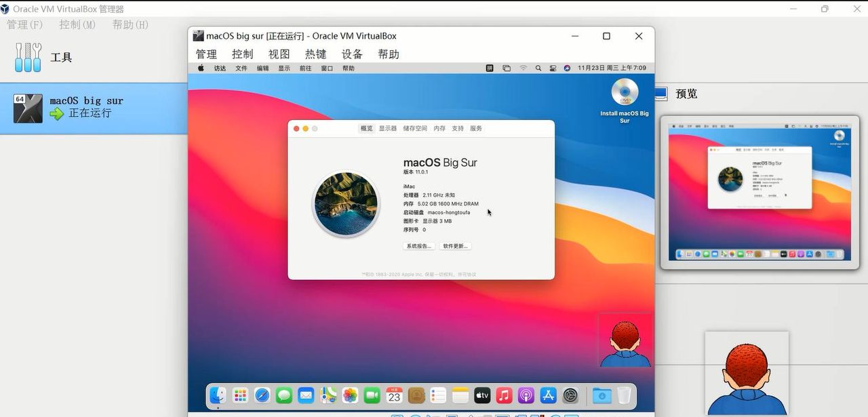The width and height of the screenshot is (868, 417).
Task: Click the Wi-Fi status menu icon
Action: tap(523, 68)
